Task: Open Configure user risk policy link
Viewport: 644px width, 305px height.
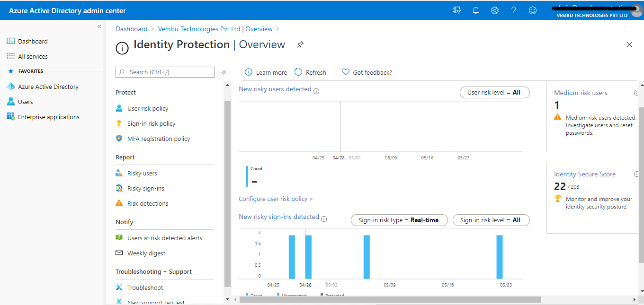Action: point(276,199)
